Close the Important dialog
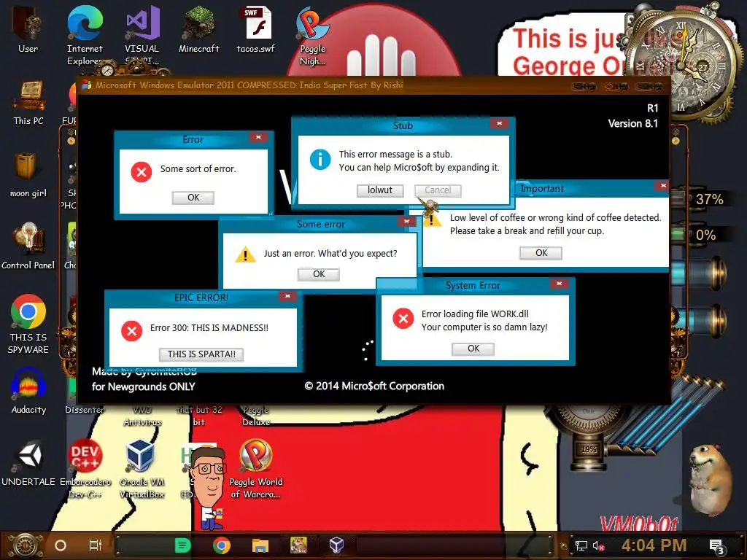 click(662, 186)
